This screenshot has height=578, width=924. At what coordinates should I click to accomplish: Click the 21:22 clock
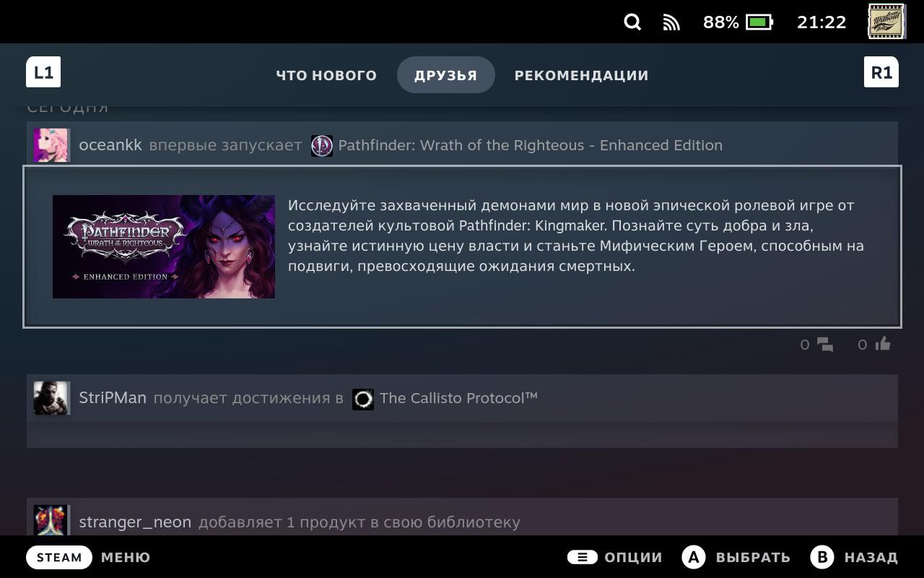(821, 22)
